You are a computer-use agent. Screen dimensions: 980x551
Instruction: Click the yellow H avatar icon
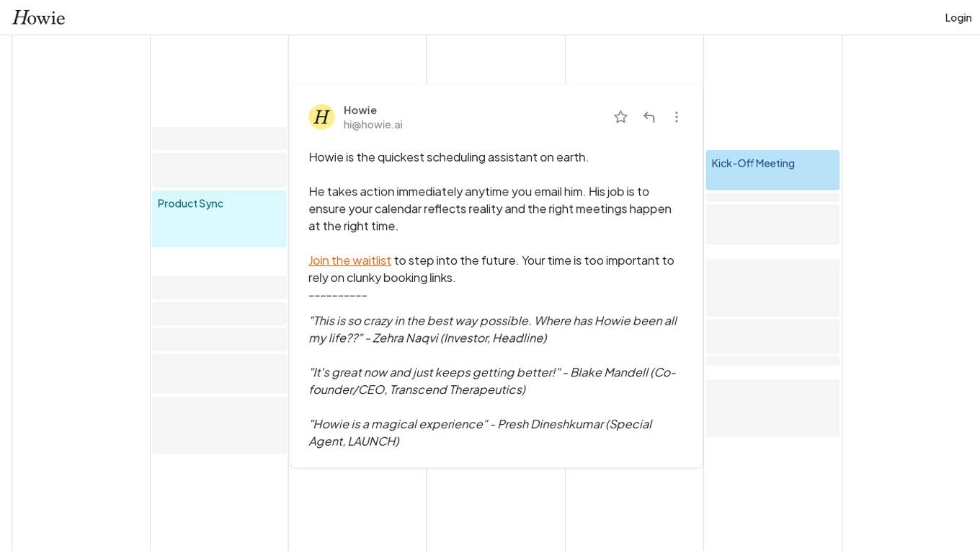(321, 117)
